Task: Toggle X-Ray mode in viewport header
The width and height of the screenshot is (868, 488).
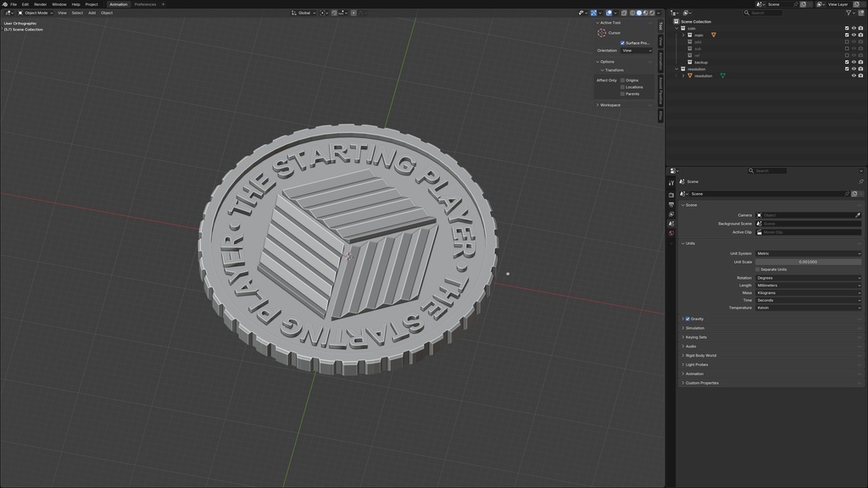Action: point(624,13)
